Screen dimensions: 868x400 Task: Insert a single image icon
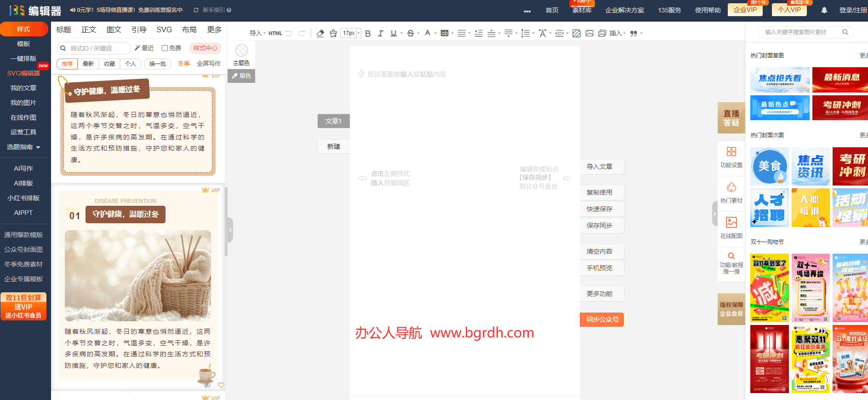tap(589, 33)
